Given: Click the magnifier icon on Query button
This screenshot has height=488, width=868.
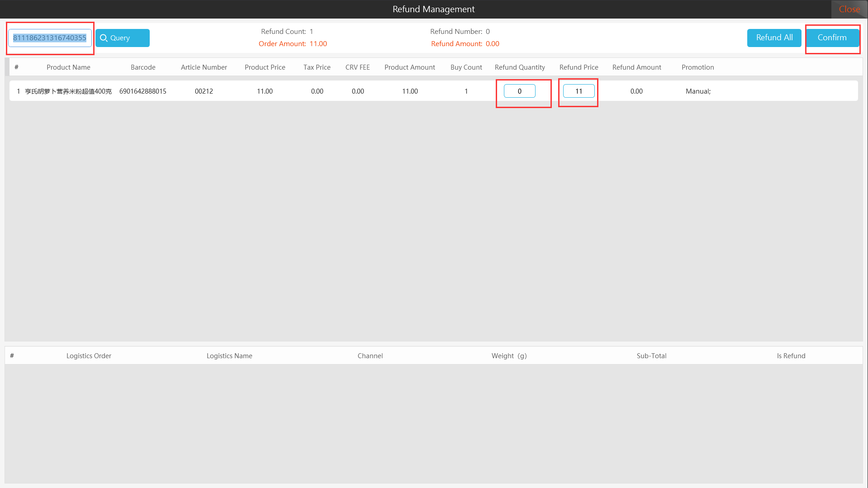Looking at the screenshot, I should click(104, 38).
